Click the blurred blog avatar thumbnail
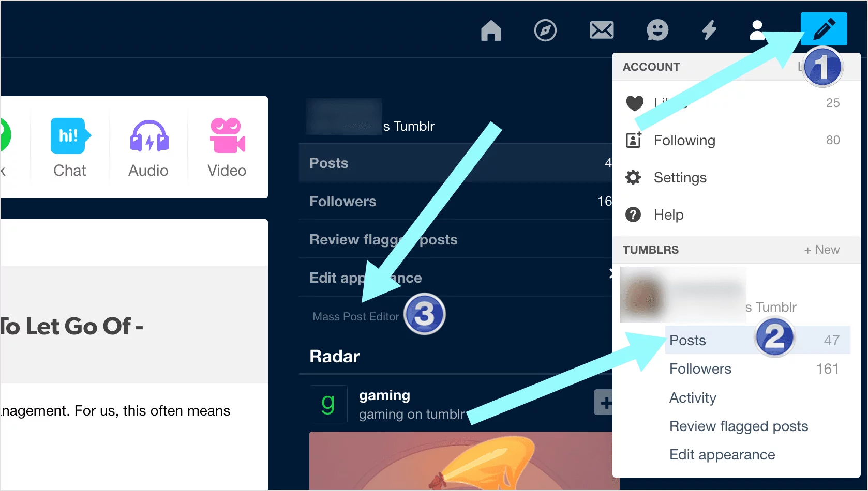This screenshot has height=491, width=868. coord(643,295)
